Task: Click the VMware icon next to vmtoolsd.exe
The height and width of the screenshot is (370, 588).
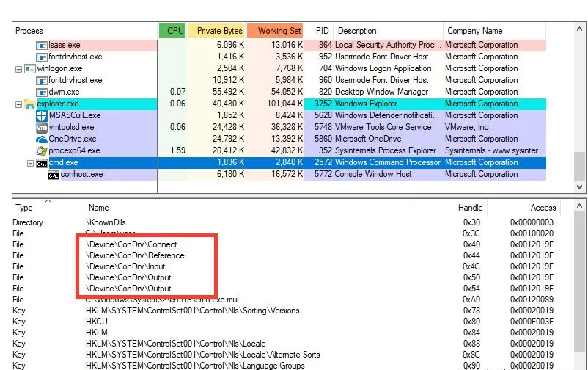Action: 42,128
